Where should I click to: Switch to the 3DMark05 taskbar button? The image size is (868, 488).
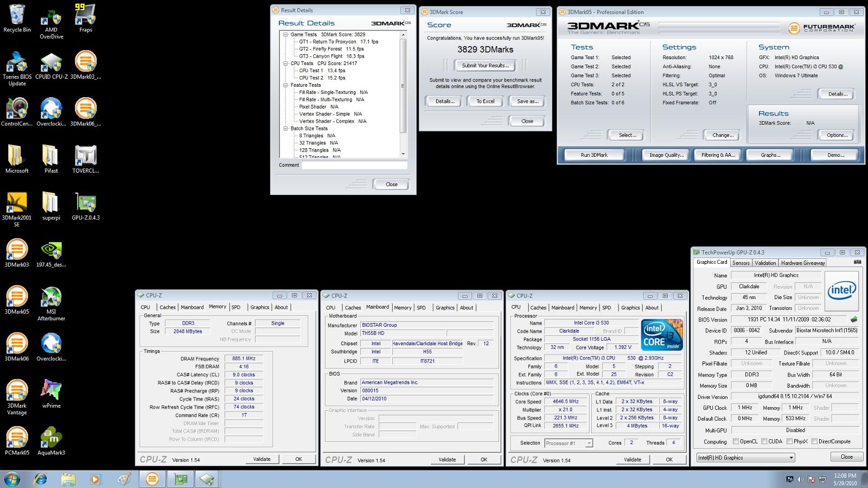(152, 479)
